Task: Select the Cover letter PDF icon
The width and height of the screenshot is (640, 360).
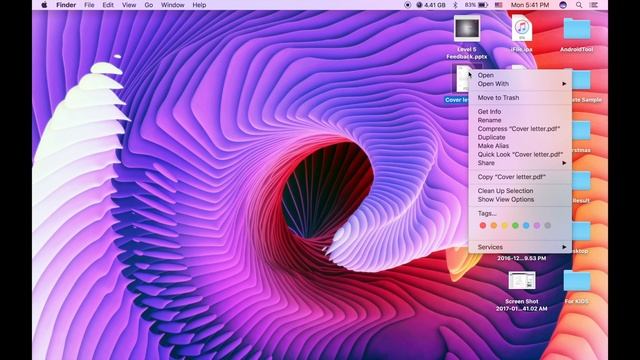Action: 462,78
